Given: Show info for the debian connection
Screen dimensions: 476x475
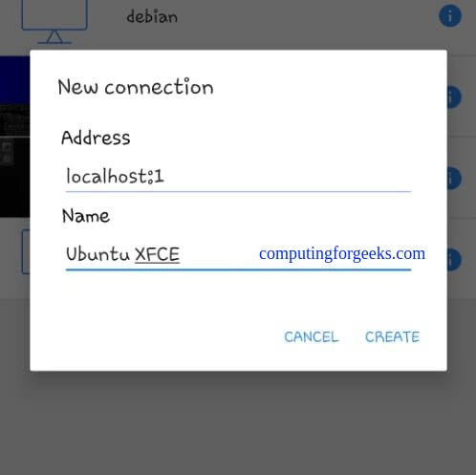Looking at the screenshot, I should (450, 15).
